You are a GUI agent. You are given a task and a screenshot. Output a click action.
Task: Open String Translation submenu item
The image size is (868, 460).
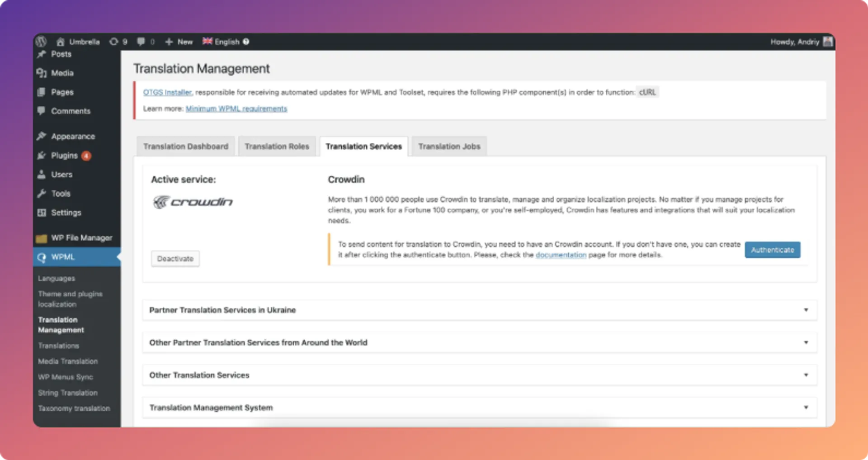(x=68, y=393)
